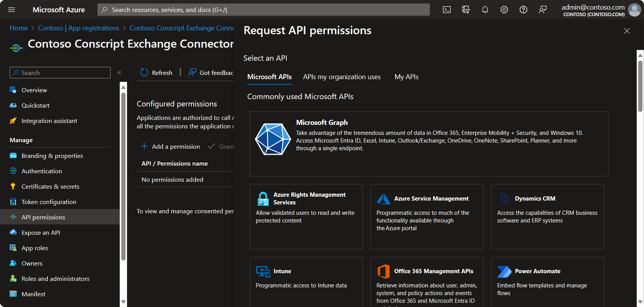Screen dimensions: 644x307
Task: Launch Cloud Shell from the top bar
Action: (447, 10)
